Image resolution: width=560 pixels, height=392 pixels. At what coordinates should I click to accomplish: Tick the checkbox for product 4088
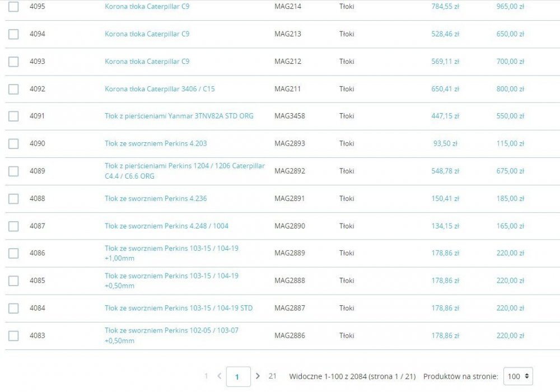click(x=13, y=198)
